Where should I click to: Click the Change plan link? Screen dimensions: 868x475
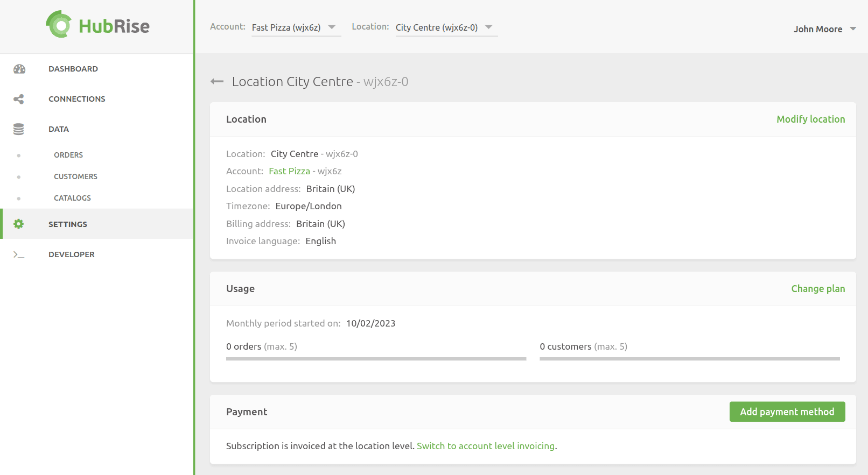[818, 289]
